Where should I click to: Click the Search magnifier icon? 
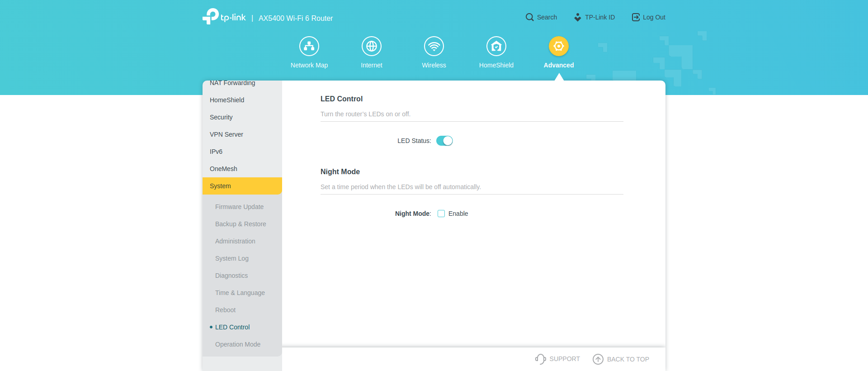click(x=529, y=17)
